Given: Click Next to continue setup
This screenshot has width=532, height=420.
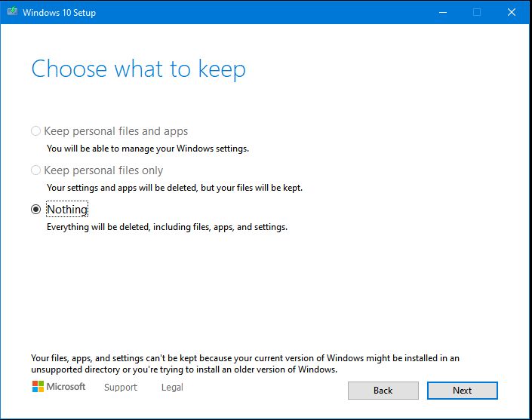Looking at the screenshot, I should [462, 391].
